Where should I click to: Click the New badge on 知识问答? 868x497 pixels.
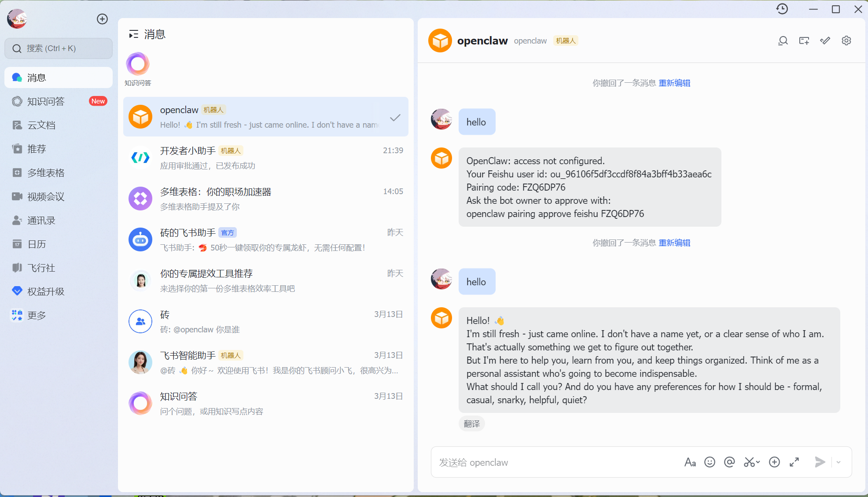[98, 101]
